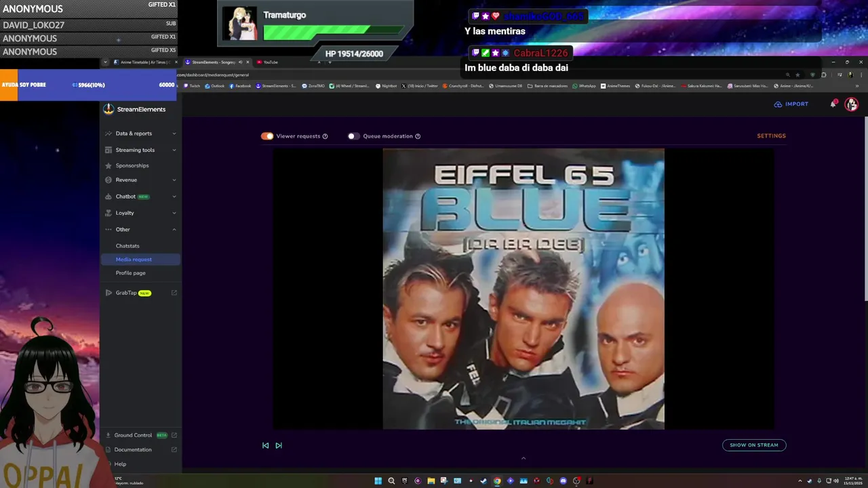
Task: Click the Chatbot icon in sidebar
Action: coord(108,197)
